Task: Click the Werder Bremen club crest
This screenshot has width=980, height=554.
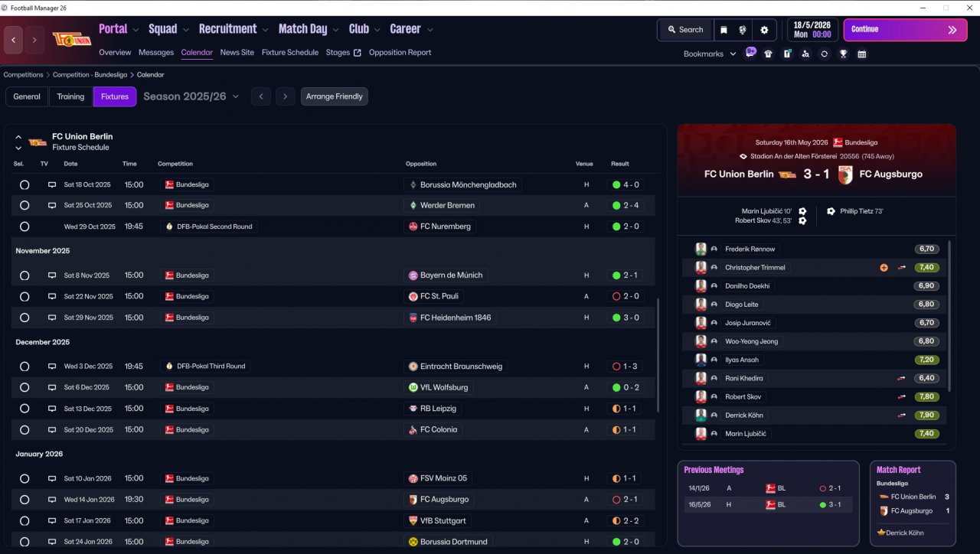Action: (x=413, y=205)
